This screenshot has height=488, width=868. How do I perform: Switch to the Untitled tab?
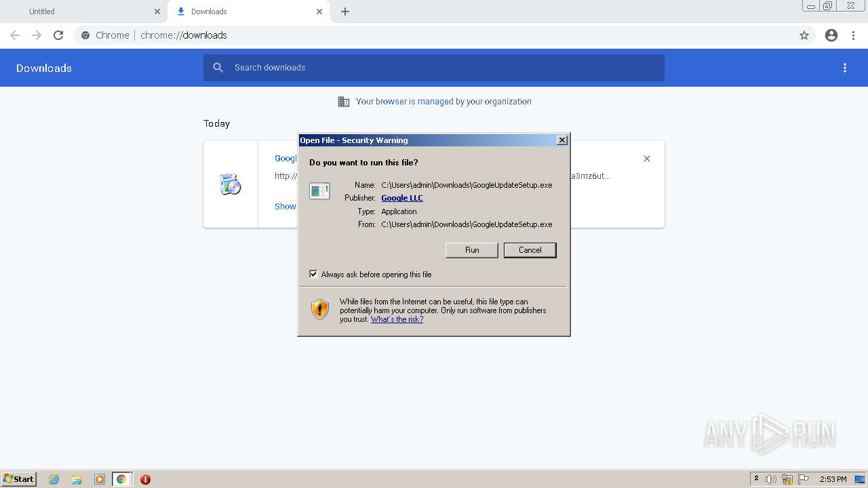click(83, 12)
